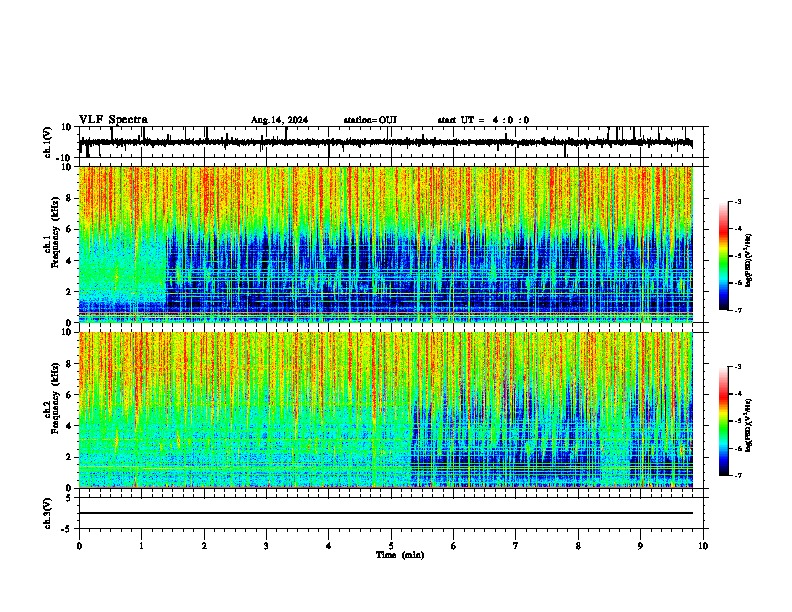Click the '-7' label on ch.2 color bar

click(738, 475)
